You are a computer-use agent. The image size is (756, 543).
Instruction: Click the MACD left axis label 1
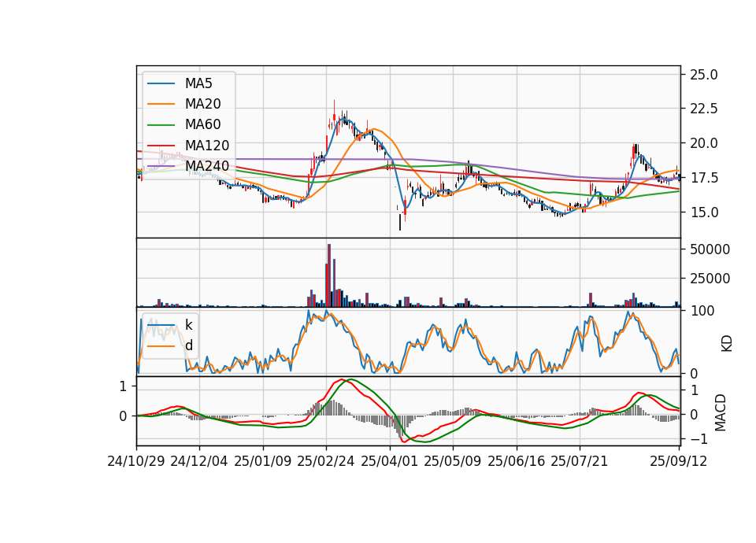[123, 386]
